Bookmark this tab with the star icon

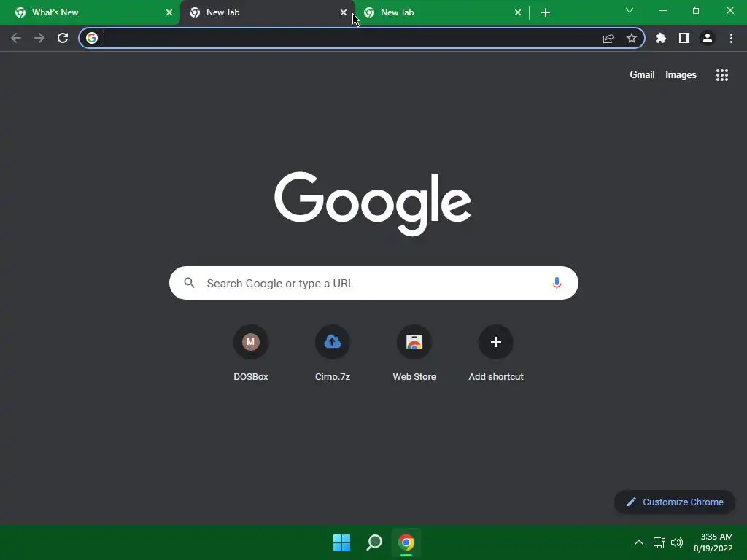pyautogui.click(x=632, y=38)
